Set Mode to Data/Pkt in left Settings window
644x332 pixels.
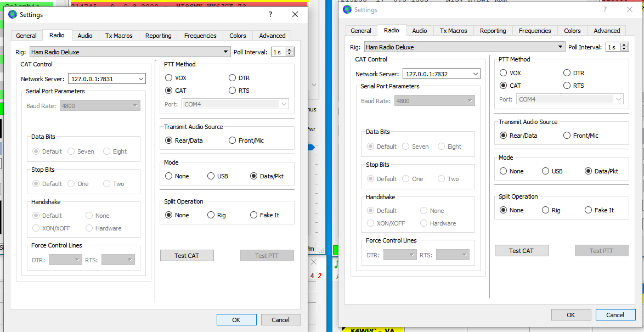click(x=267, y=176)
